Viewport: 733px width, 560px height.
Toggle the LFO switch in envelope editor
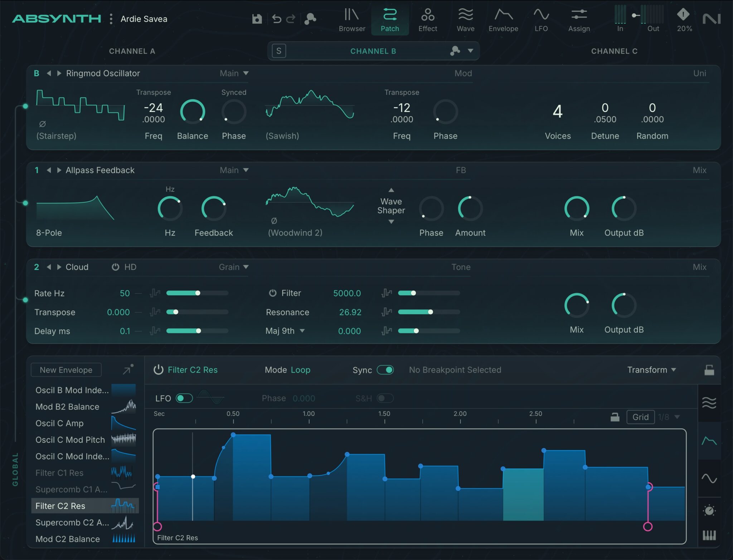pyautogui.click(x=184, y=398)
